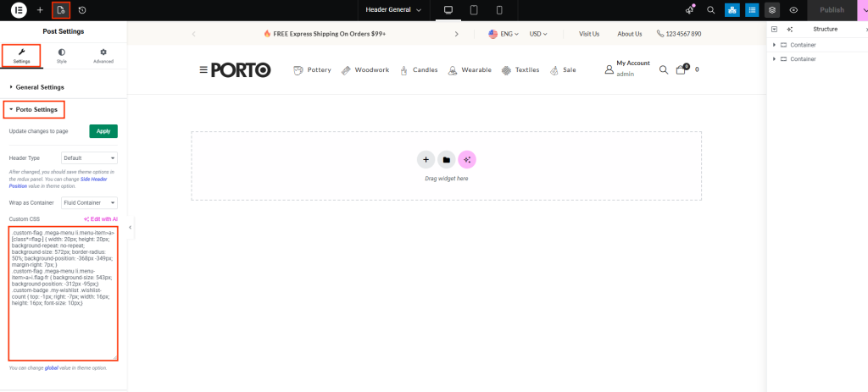
Task: Open the shopping cart icon in header
Action: click(681, 69)
